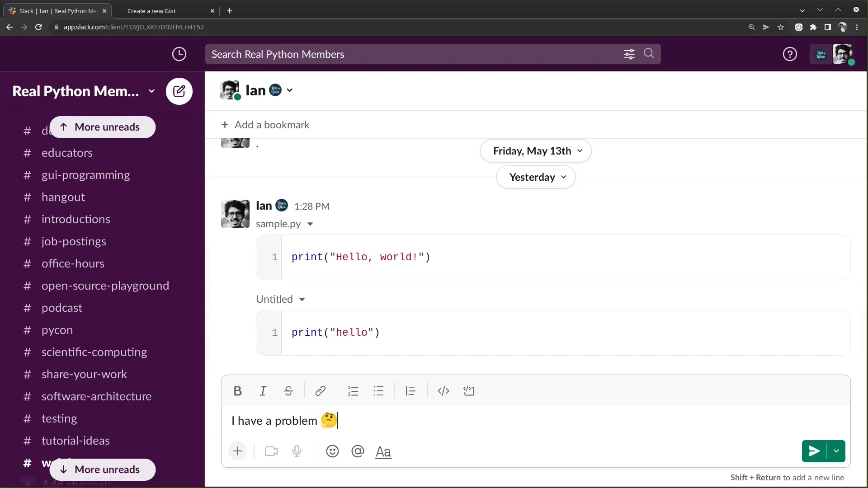
Task: Start a bulleted list
Action: (378, 391)
